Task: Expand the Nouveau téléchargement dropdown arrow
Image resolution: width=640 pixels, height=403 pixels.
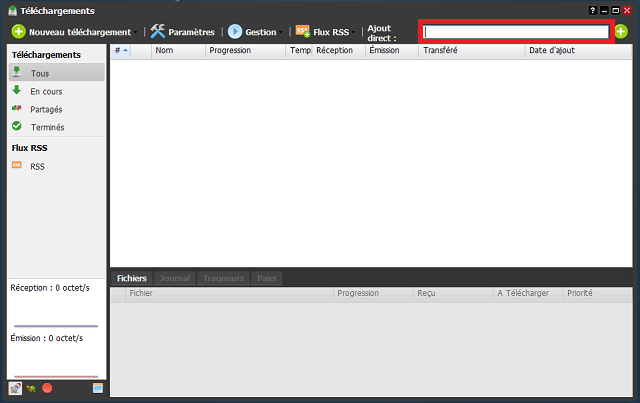Action: [x=136, y=32]
